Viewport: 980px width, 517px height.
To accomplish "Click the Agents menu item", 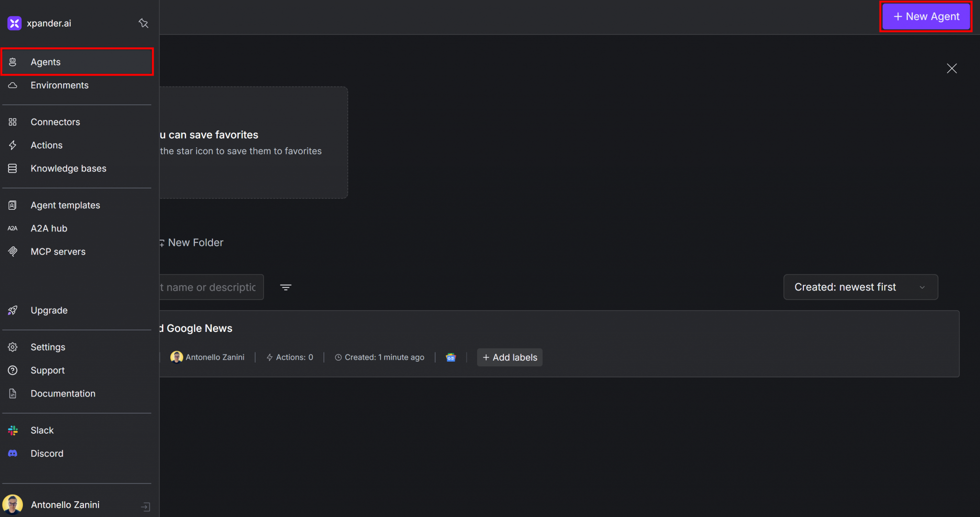I will pos(45,62).
